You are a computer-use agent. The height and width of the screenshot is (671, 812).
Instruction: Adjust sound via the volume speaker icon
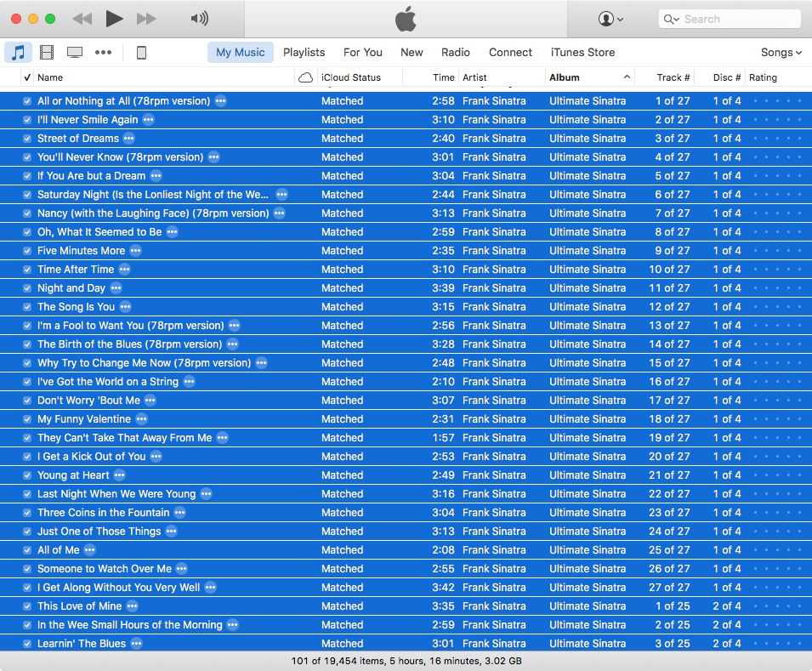tap(199, 19)
